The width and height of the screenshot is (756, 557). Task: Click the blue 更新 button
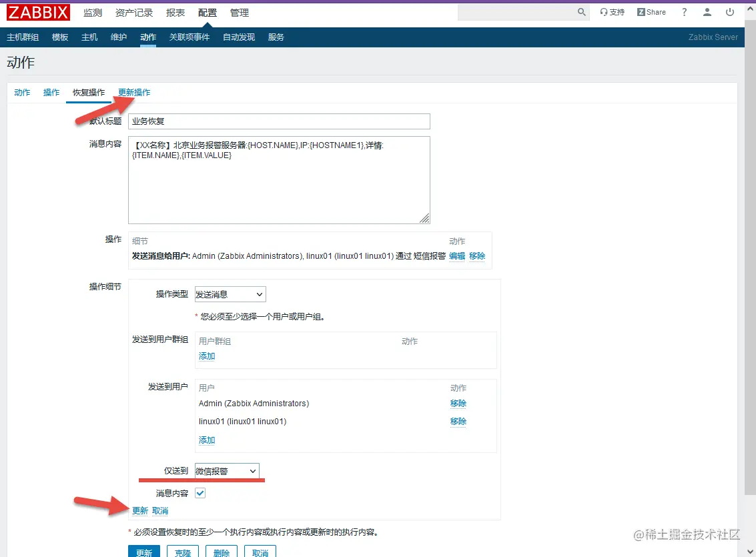144,552
